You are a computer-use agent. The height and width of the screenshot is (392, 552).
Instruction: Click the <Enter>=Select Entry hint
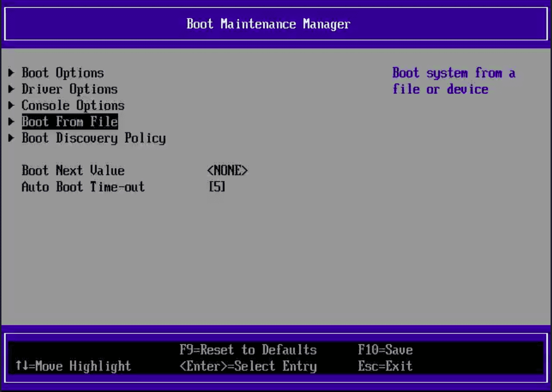tap(248, 366)
